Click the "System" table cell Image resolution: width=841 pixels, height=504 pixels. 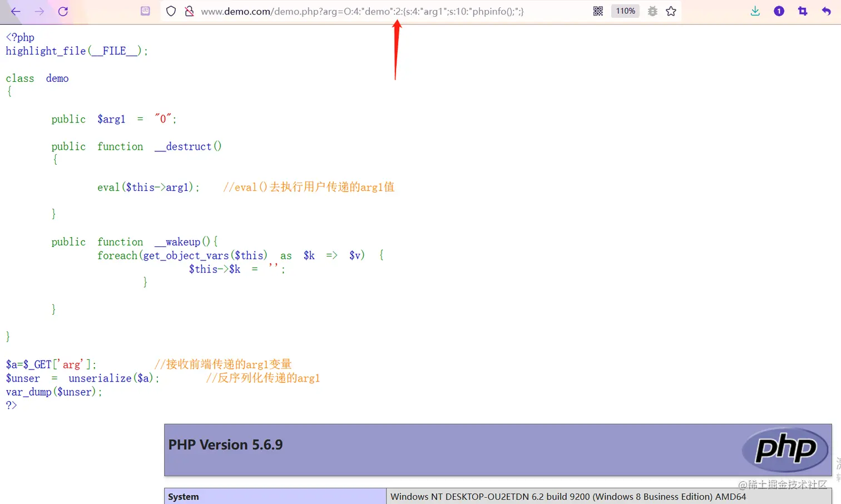pos(275,496)
